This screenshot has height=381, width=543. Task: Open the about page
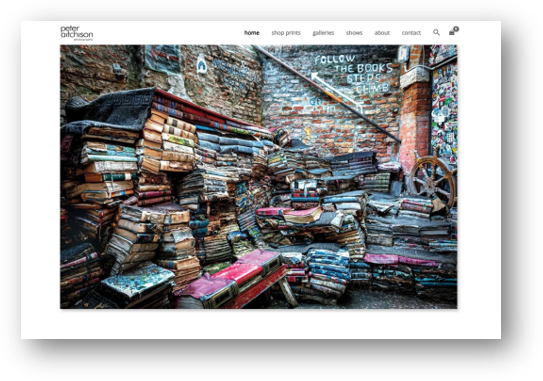[x=382, y=33]
